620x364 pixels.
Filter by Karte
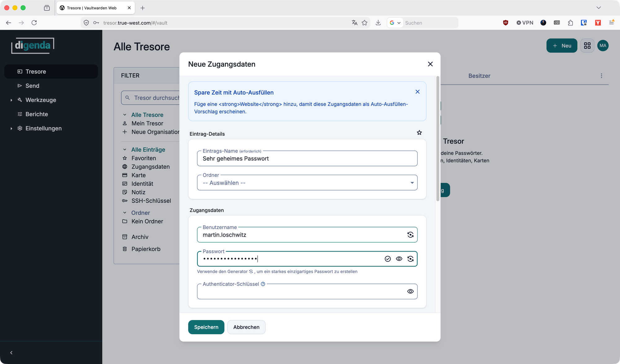(138, 175)
